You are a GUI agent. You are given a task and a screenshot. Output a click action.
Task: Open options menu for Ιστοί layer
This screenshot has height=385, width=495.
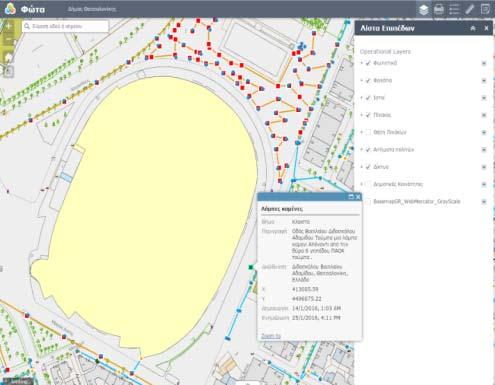click(484, 98)
